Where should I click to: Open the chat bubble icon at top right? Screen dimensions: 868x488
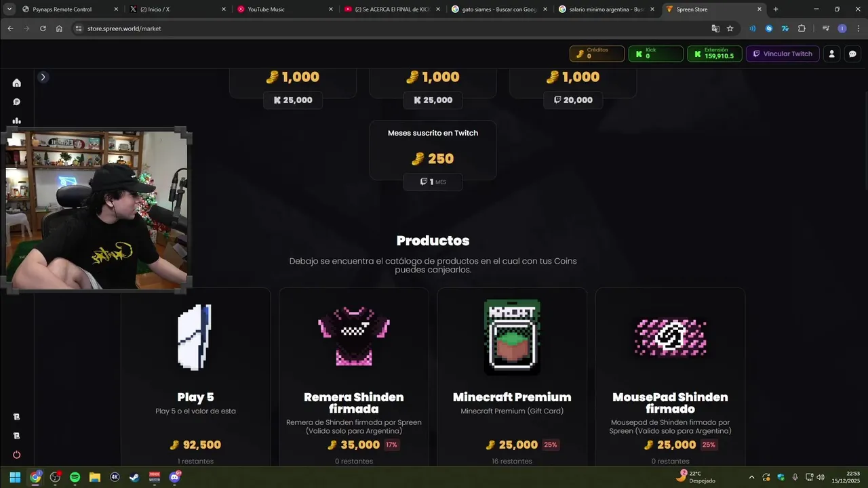click(852, 54)
